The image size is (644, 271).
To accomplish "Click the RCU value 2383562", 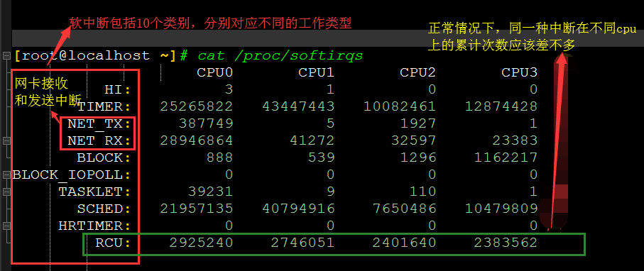I will pyautogui.click(x=506, y=243).
